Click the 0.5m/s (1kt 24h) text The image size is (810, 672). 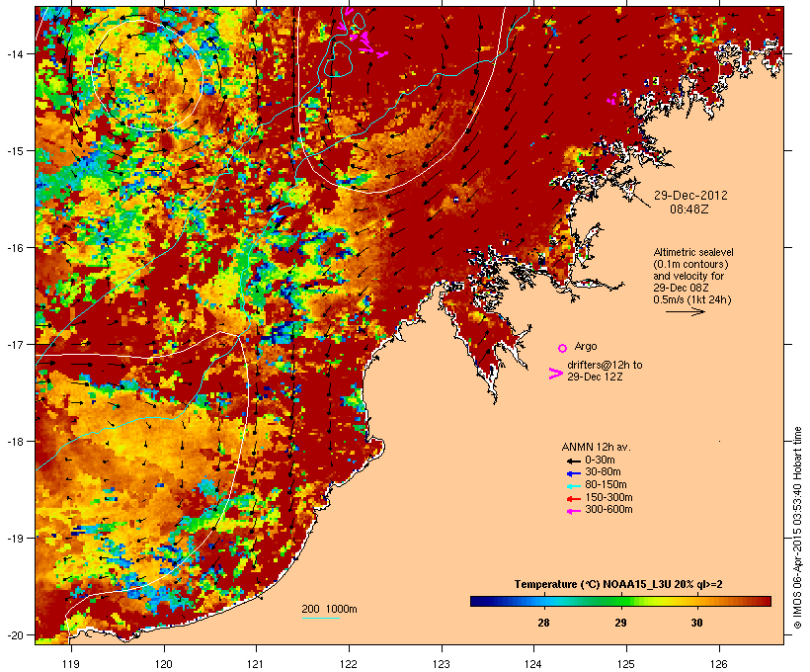pyautogui.click(x=692, y=299)
